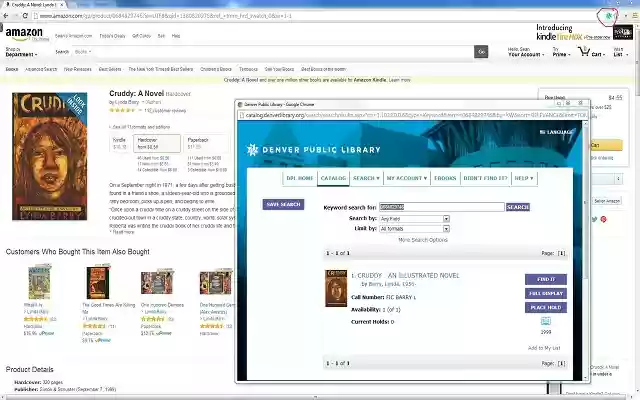Viewport: 640px width, 400px height.
Task: Click the Kindle Fire HDX banner ad
Action: coord(584,32)
